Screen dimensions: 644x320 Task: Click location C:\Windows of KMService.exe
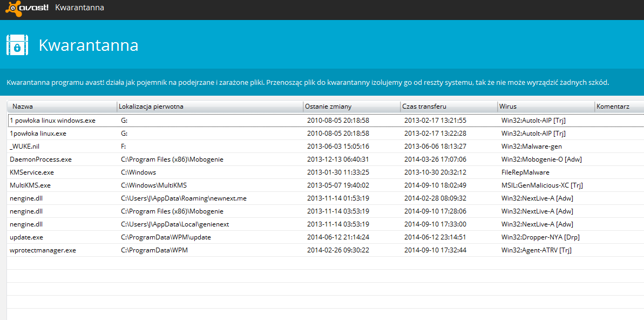(x=138, y=172)
